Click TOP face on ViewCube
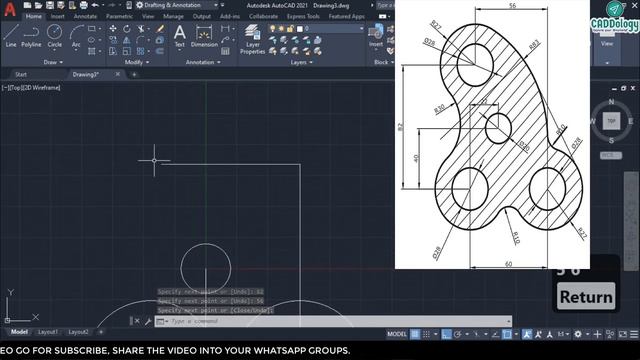The height and width of the screenshot is (360, 640). point(611,121)
